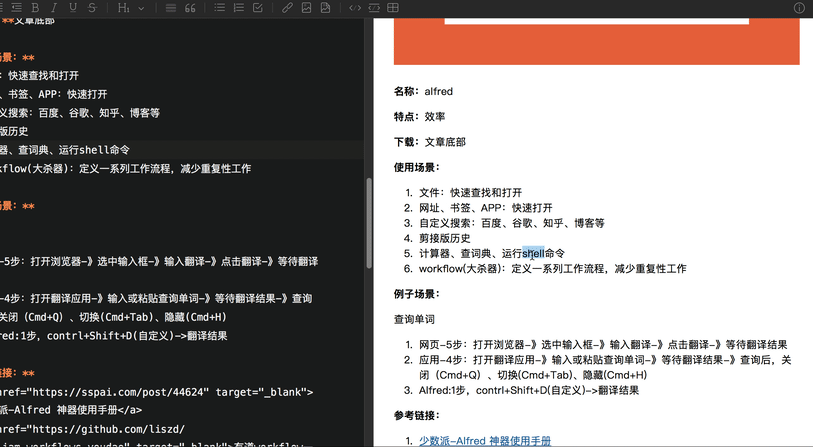
Task: Apply underline formatting
Action: click(x=73, y=7)
